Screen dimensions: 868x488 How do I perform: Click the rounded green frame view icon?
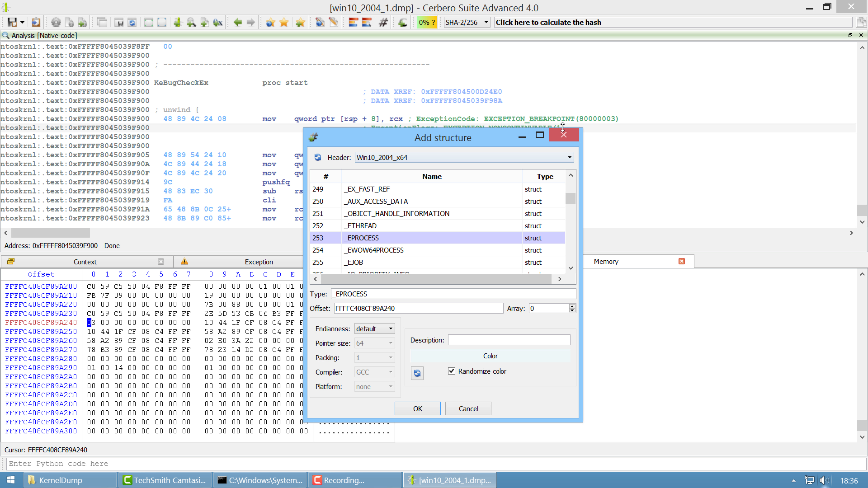(149, 22)
